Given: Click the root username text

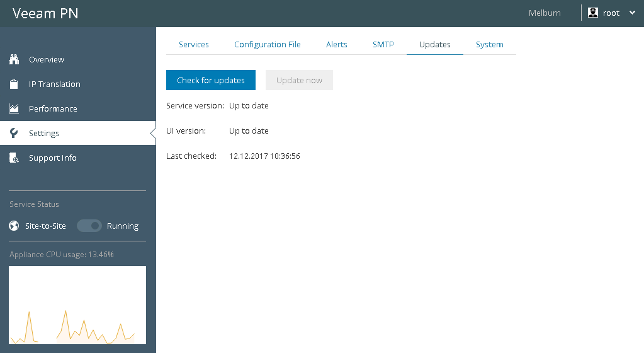Looking at the screenshot, I should point(611,13).
